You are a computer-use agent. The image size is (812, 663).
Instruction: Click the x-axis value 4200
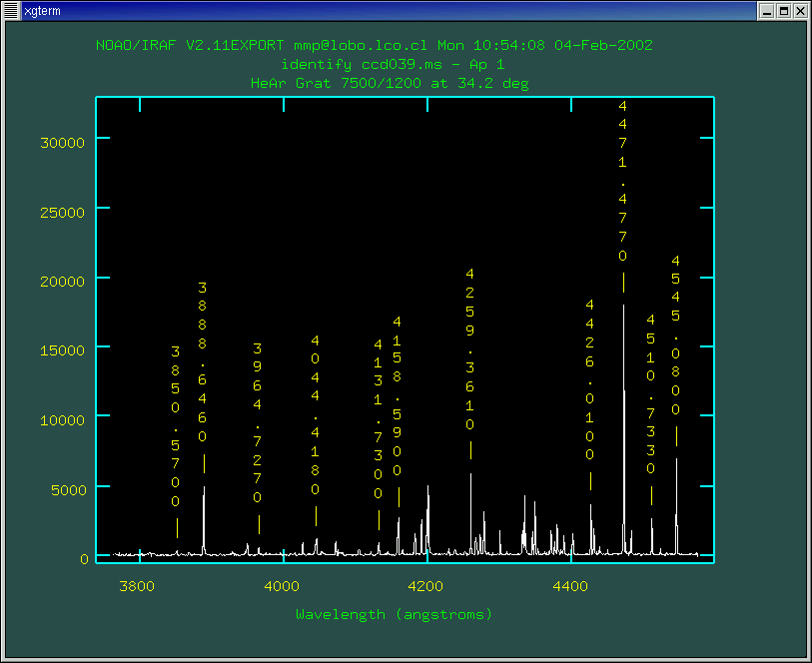click(x=425, y=586)
